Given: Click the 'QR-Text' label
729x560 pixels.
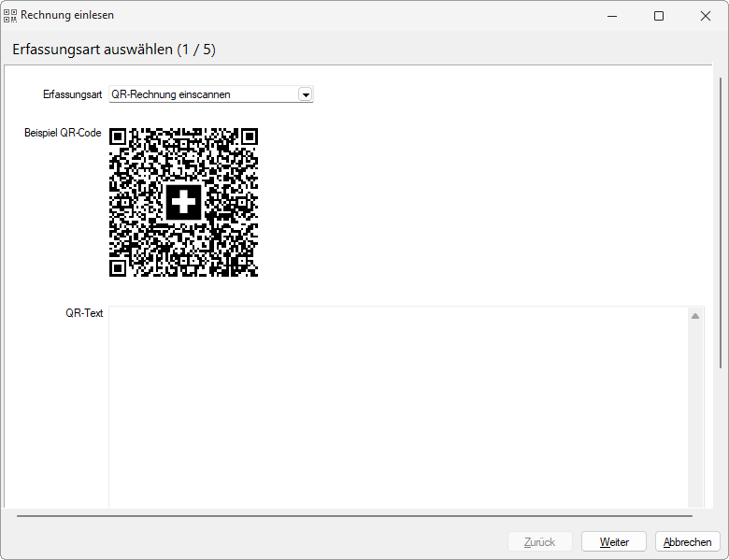Looking at the screenshot, I should click(x=84, y=313).
